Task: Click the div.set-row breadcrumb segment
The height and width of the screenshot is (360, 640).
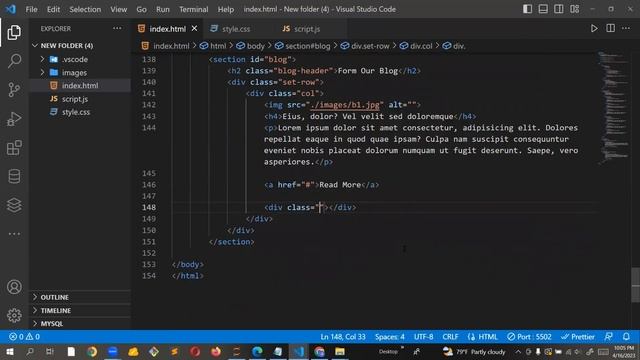Action: point(370,46)
